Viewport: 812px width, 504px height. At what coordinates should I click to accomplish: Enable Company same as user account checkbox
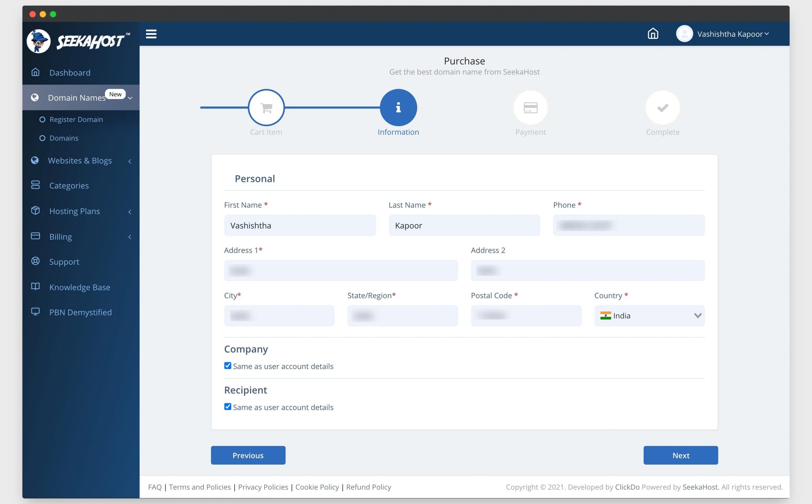227,365
